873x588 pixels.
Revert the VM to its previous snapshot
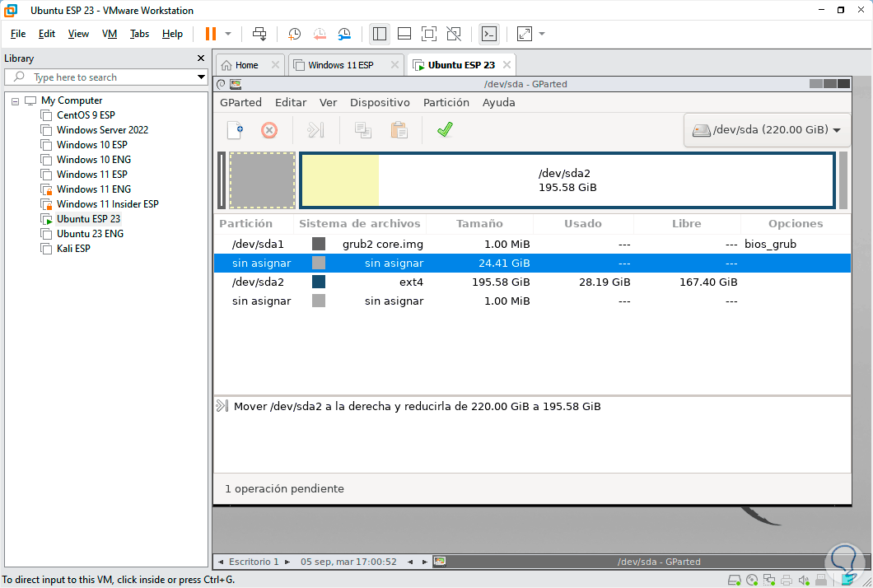coord(320,34)
